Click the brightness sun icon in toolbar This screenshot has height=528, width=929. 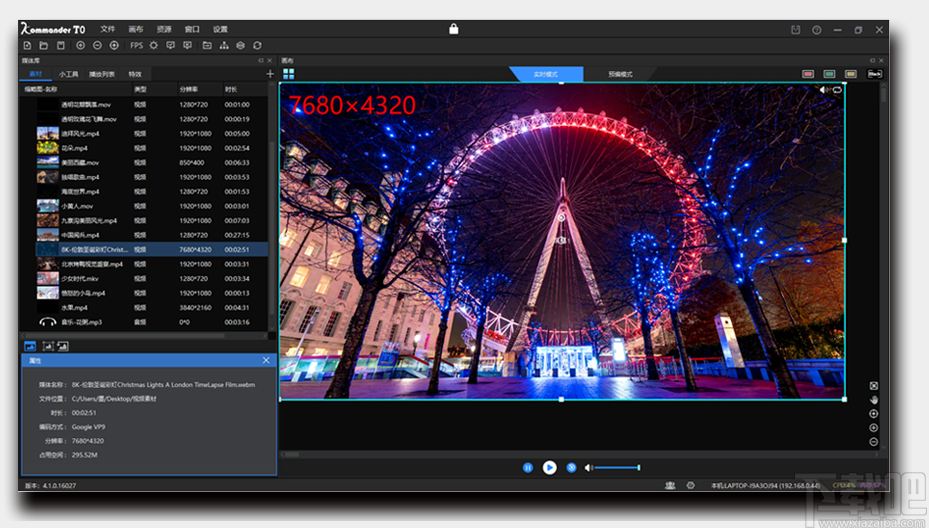click(154, 45)
